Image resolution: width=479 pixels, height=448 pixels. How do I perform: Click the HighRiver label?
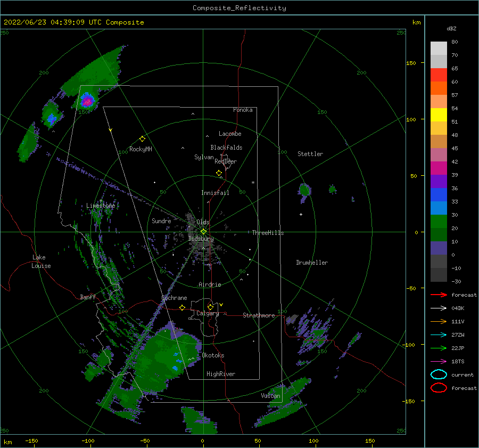(221, 374)
